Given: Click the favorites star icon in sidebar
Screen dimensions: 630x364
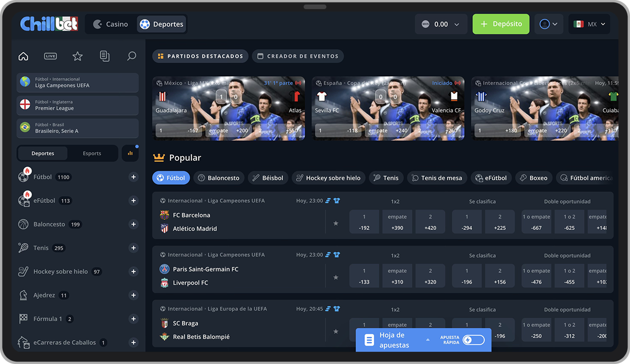Looking at the screenshot, I should tap(77, 56).
